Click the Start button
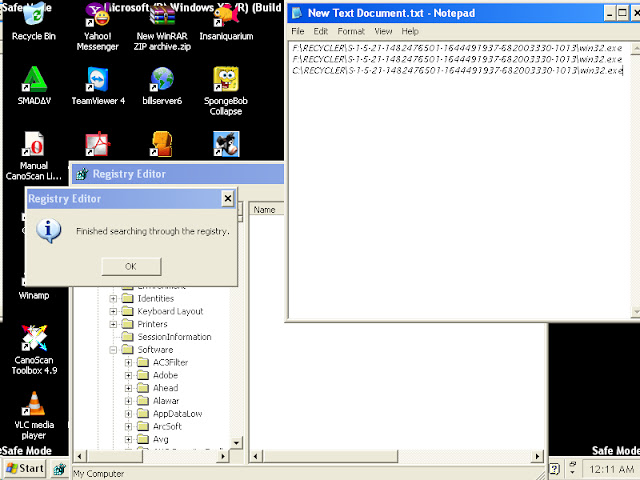This screenshot has height=480, width=640. (24, 468)
